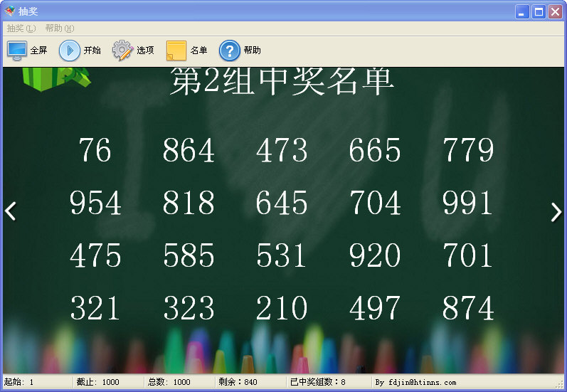Select winning number 864
Viewport: 567px width, 392px height.
click(189, 149)
